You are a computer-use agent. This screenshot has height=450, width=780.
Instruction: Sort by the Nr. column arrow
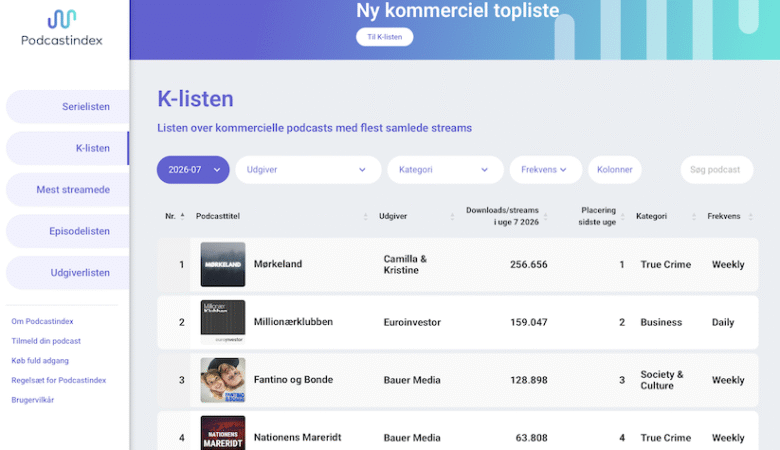(182, 216)
